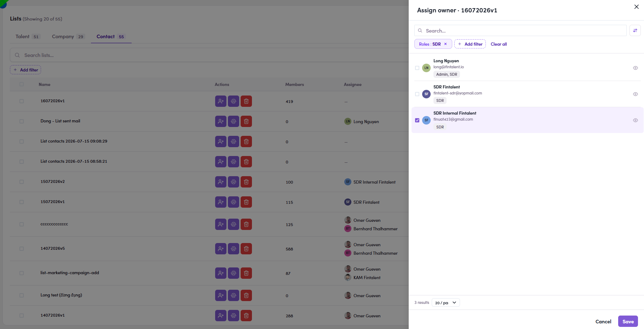Click assign owner icon for 15072026v2 list

coord(234,182)
